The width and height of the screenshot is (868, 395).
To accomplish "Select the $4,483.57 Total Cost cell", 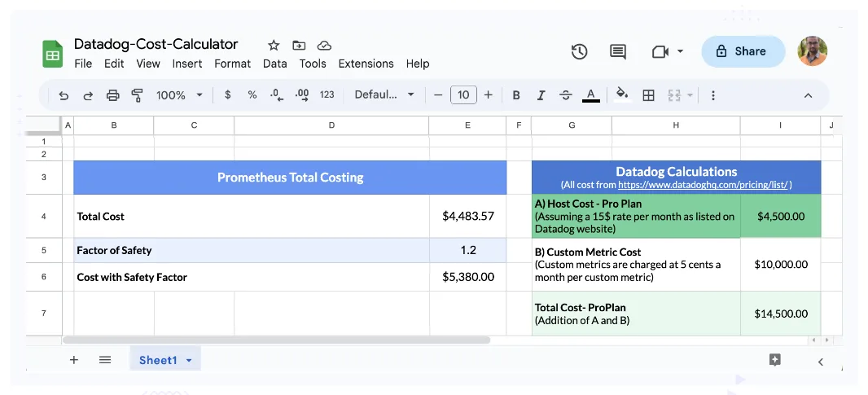I will (467, 216).
